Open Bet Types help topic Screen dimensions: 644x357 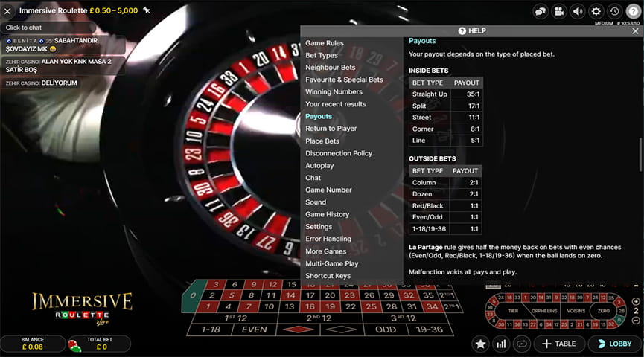pos(322,55)
